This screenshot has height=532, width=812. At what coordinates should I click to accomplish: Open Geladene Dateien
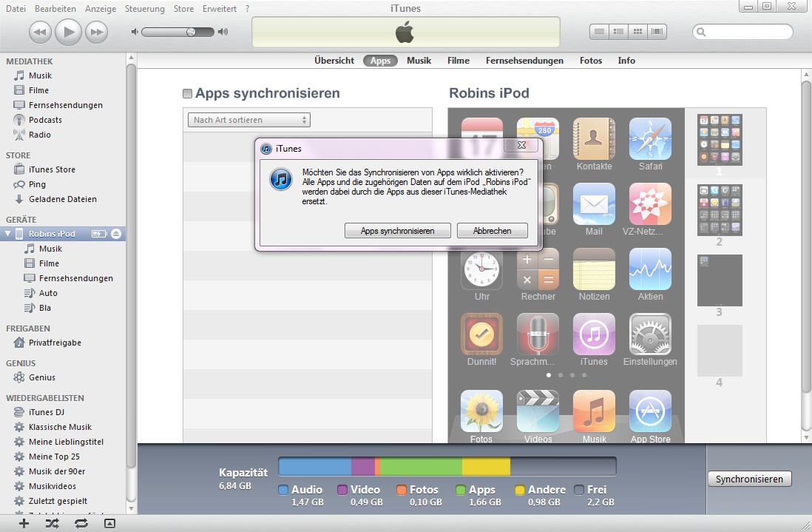pos(63,199)
